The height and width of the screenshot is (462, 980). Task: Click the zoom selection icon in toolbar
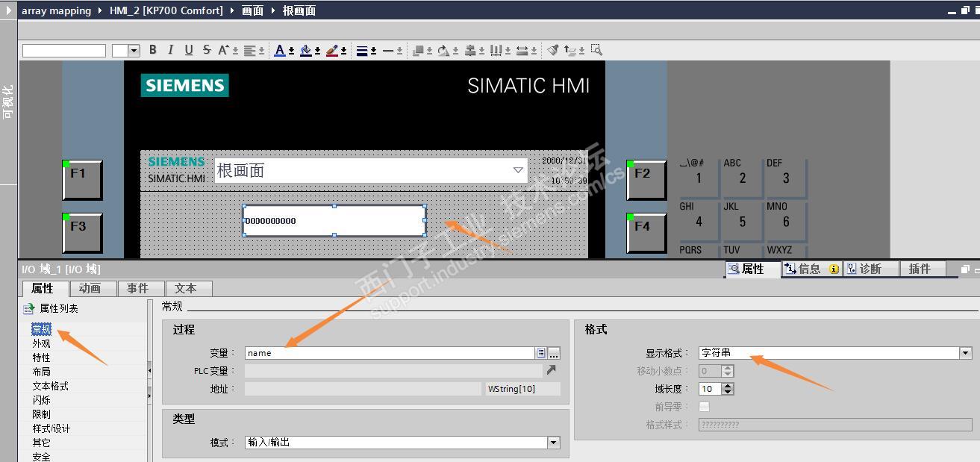pyautogui.click(x=596, y=50)
